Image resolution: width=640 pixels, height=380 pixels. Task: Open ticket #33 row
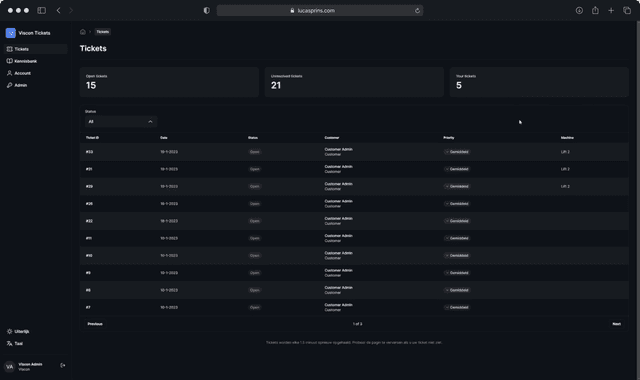point(354,152)
